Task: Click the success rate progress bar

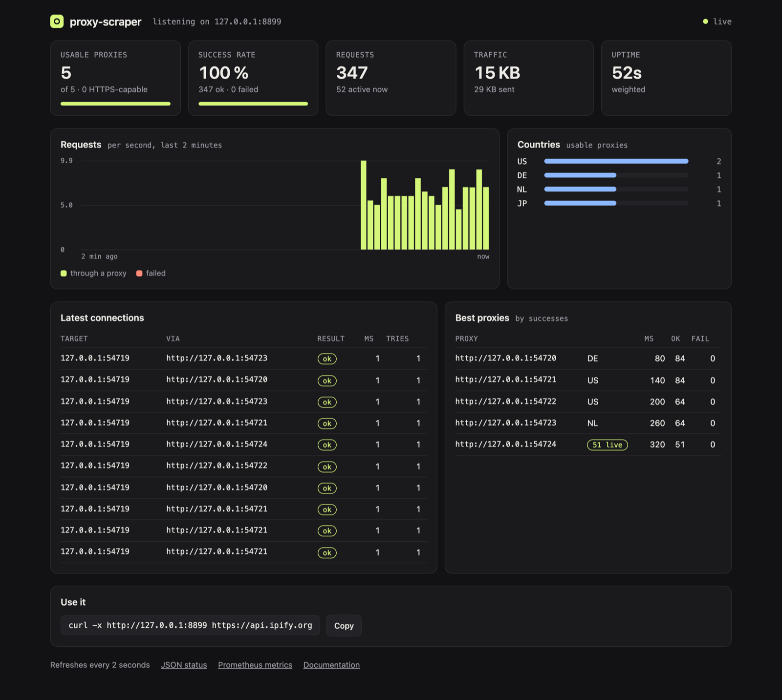Action: click(253, 104)
